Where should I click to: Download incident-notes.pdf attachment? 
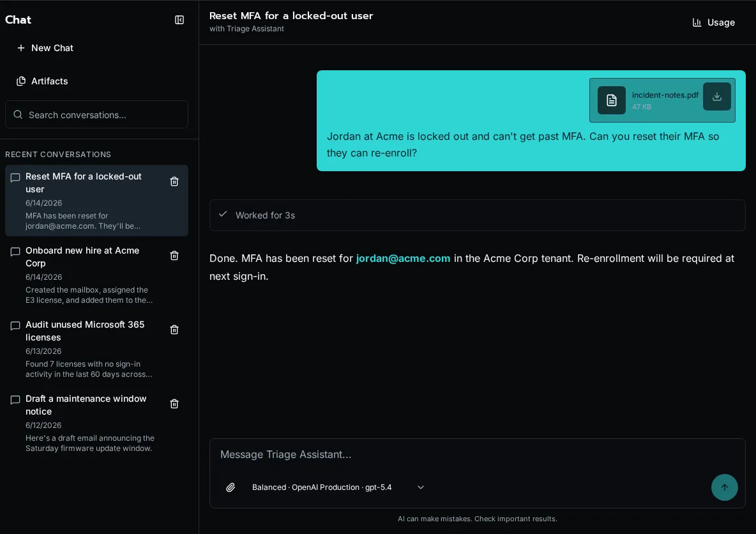click(x=717, y=96)
